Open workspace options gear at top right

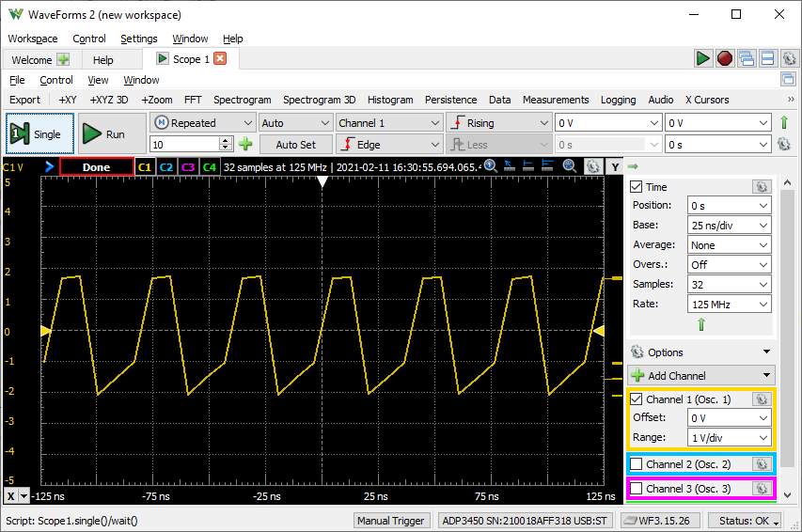tap(789, 58)
